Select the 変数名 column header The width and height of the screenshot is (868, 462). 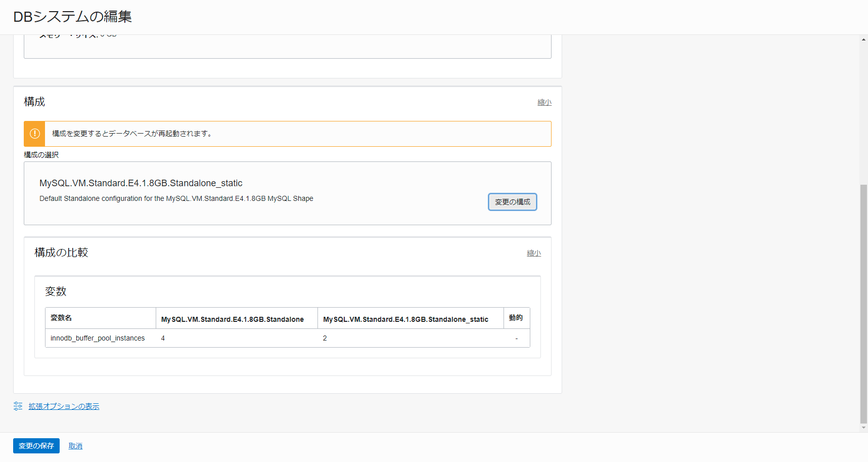[101, 318]
